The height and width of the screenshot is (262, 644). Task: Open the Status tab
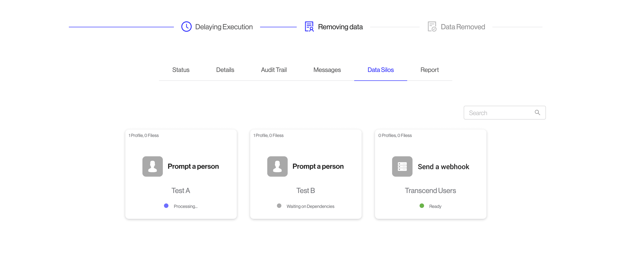pyautogui.click(x=181, y=70)
